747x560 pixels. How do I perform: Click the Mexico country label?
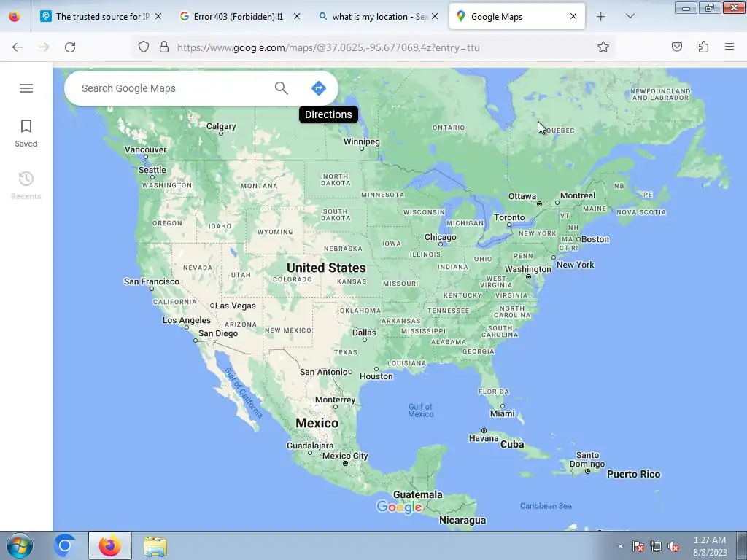(x=317, y=423)
